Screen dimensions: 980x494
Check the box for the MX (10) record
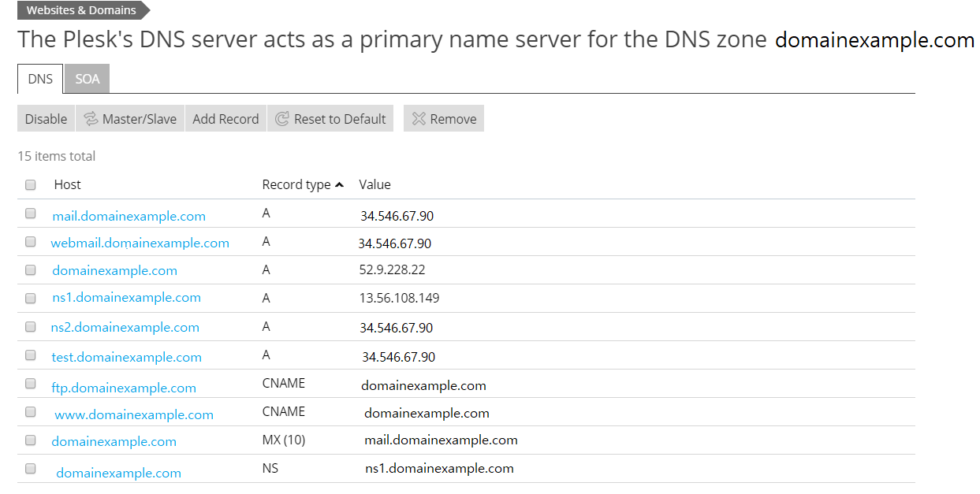coord(31,440)
